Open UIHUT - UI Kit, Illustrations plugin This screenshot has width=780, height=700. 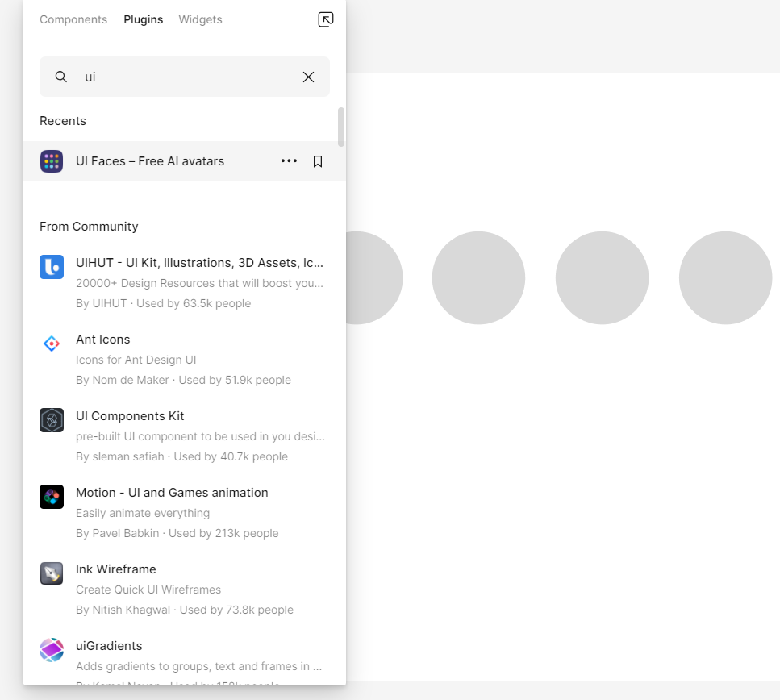pyautogui.click(x=185, y=282)
